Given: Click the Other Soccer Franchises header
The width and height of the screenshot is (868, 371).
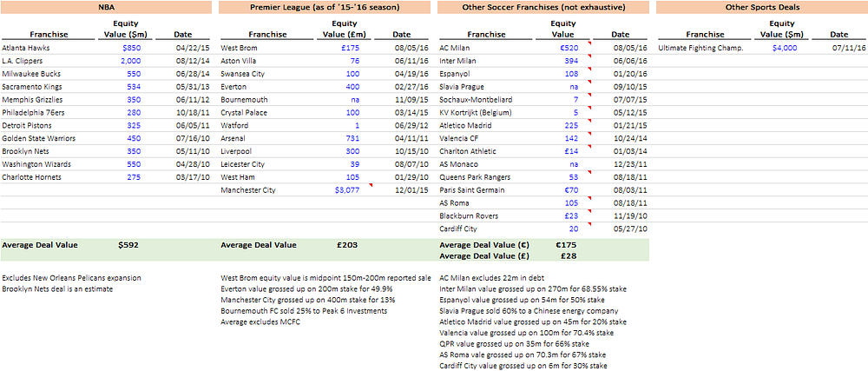Looking at the screenshot, I should (x=543, y=7).
